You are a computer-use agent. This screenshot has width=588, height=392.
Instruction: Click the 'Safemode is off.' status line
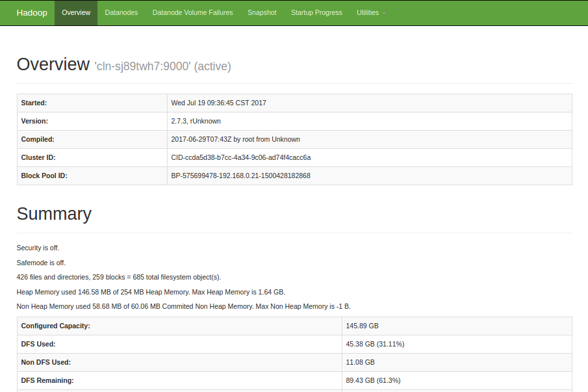point(41,263)
